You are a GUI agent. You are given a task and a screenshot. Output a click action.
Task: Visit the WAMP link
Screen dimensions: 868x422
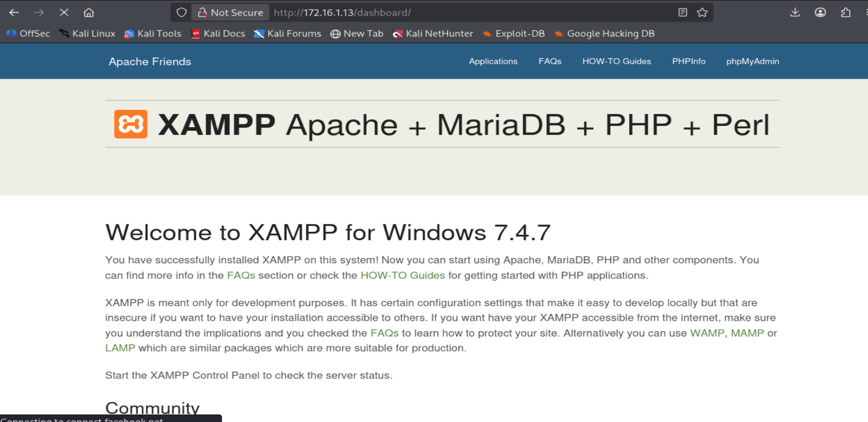707,333
